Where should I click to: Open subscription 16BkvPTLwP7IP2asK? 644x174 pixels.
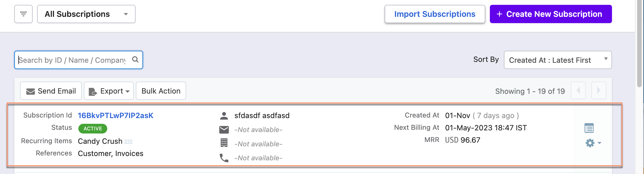pyautogui.click(x=116, y=116)
